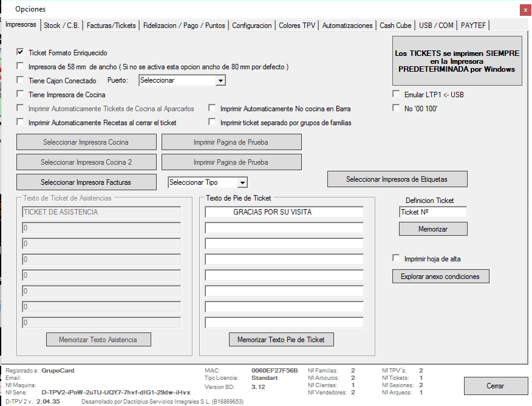Click second Texto de Pie de Ticket field

click(x=284, y=228)
